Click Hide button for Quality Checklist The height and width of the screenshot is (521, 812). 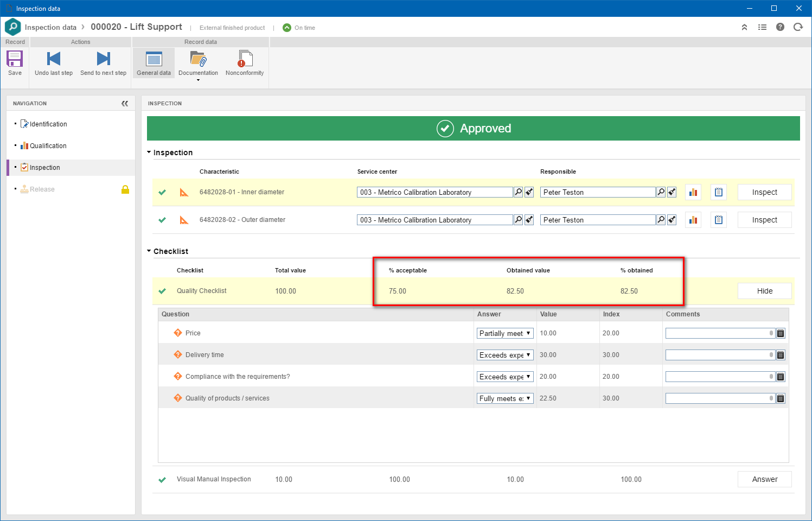tap(765, 291)
